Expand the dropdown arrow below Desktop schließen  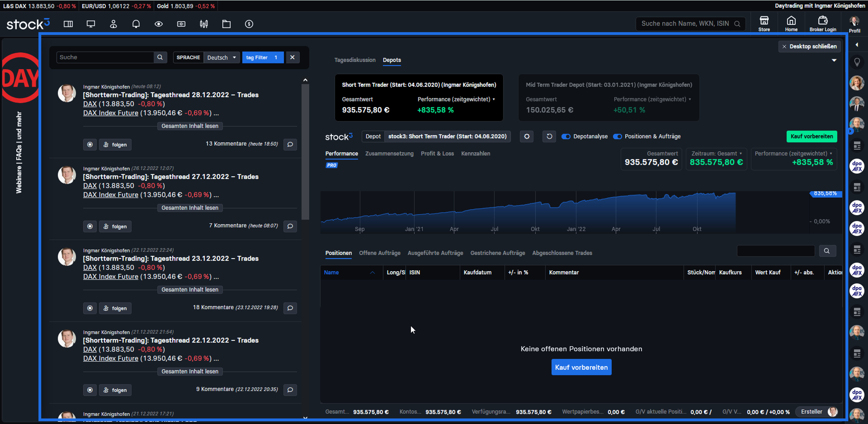tap(834, 60)
